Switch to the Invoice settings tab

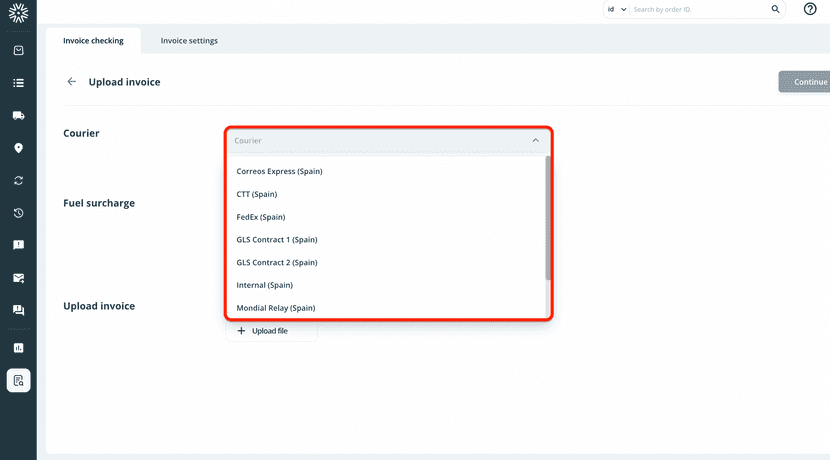(189, 41)
